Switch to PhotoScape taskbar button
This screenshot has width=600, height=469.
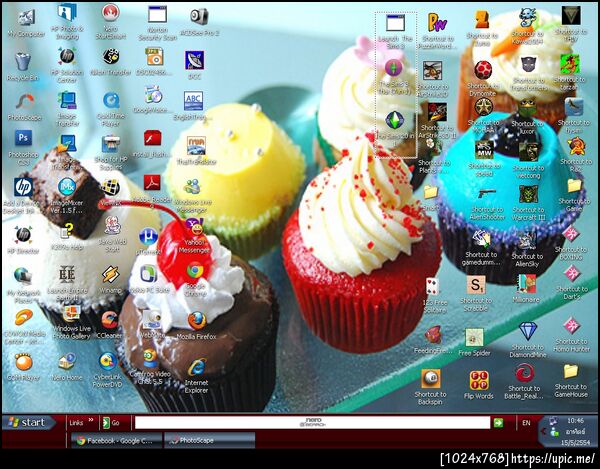210,441
